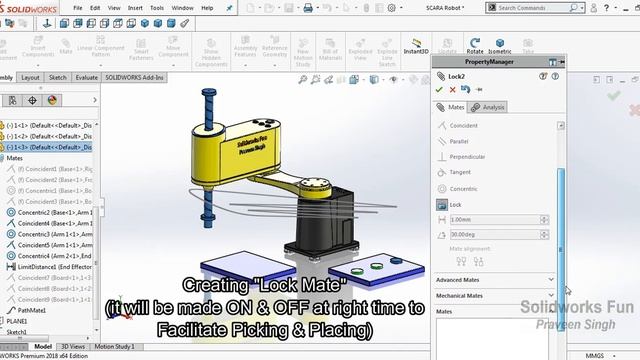Open the Print icon in top toolbar

point(308,8)
